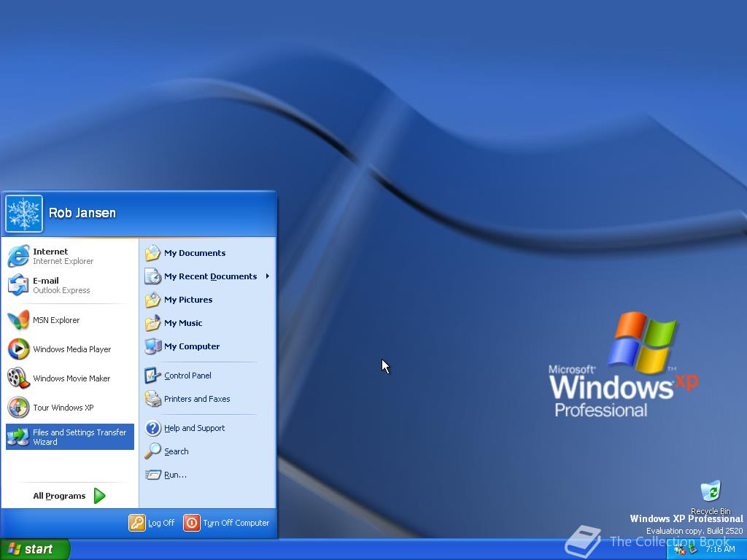The width and height of the screenshot is (747, 560).
Task: Open Internet Explorer from the Start menu
Action: coord(70,256)
